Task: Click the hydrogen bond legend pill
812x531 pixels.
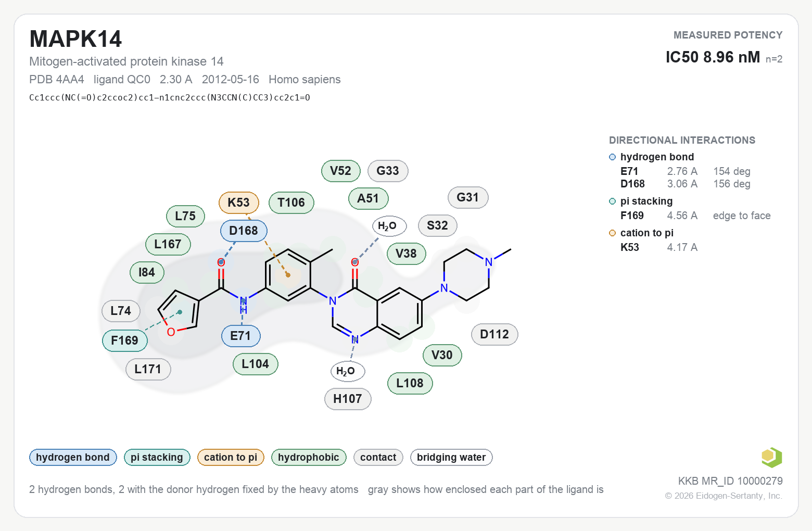Action: [73, 457]
